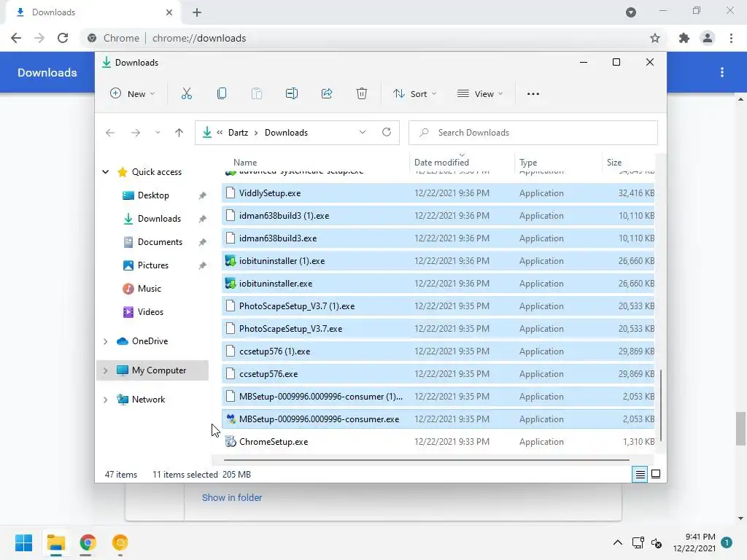
Task: Open the See more three-dots menu in Explorer
Action: 533,94
